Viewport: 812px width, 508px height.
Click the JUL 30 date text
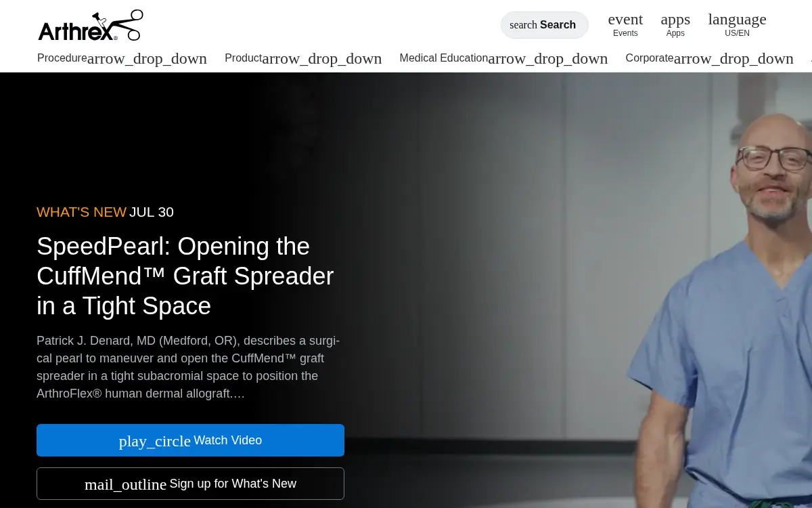(x=152, y=212)
